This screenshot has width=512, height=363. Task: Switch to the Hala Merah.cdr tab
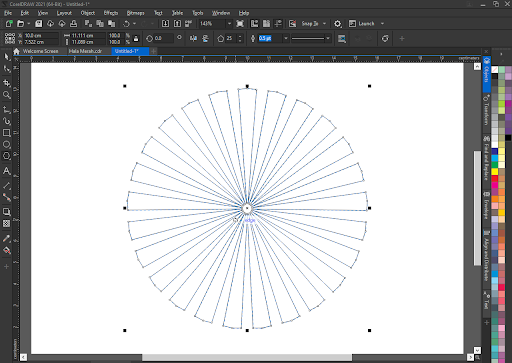[85, 51]
